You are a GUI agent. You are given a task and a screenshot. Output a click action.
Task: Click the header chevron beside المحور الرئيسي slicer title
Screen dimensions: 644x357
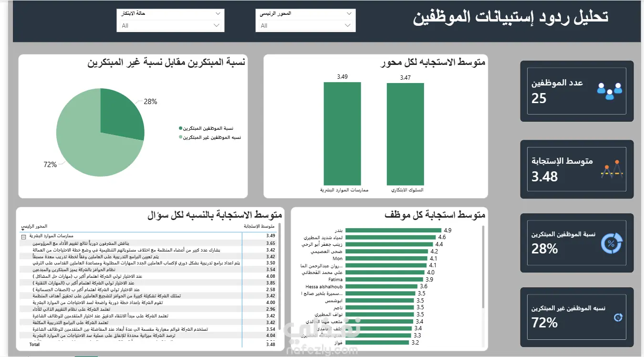click(349, 14)
